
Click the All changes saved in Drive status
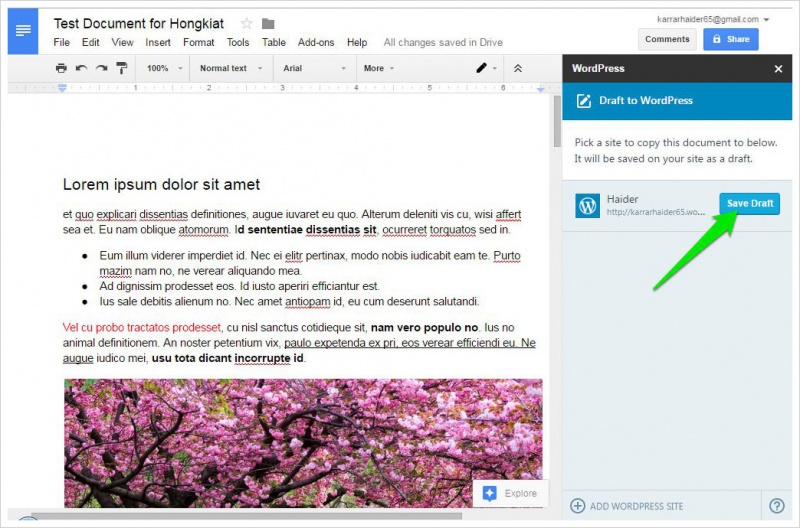coord(443,42)
